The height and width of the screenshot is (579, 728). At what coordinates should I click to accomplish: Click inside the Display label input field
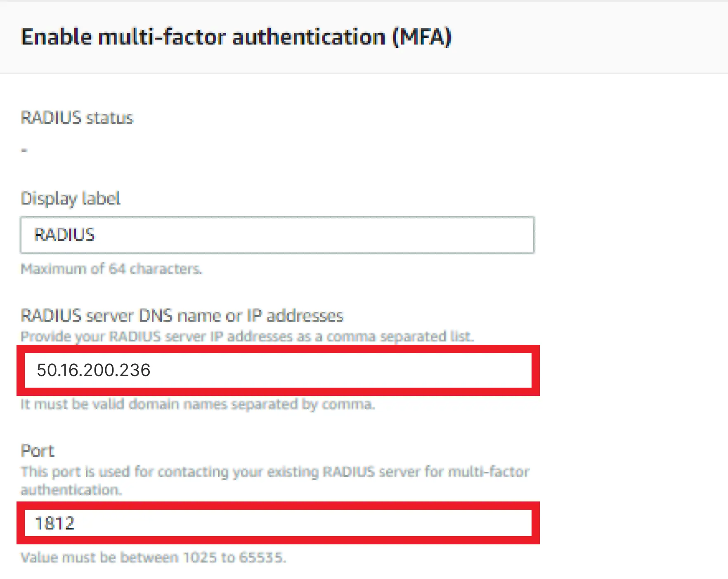tap(277, 235)
